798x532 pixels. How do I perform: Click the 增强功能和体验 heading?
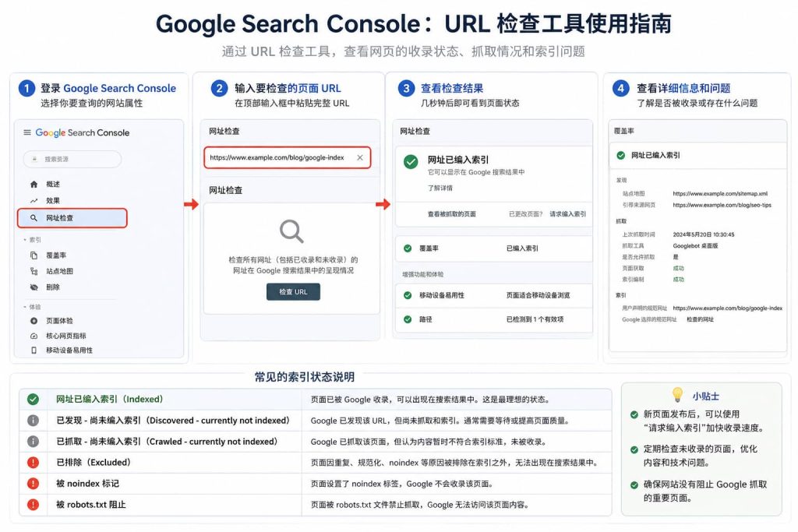(422, 275)
